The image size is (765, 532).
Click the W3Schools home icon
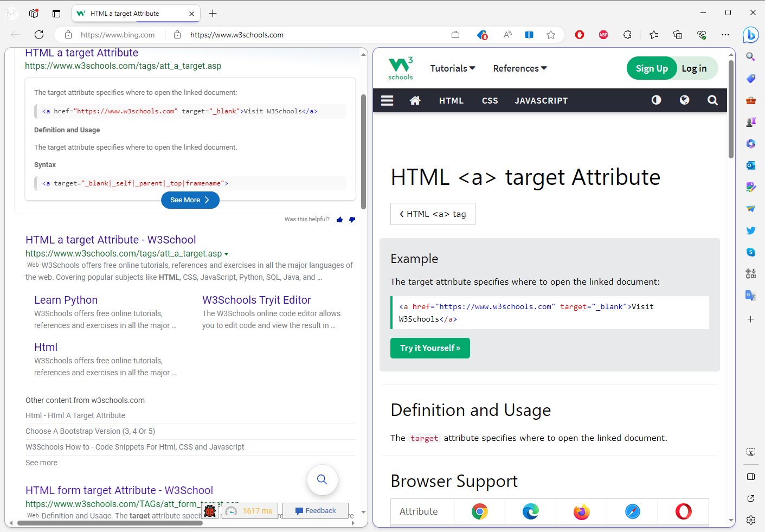coord(415,100)
